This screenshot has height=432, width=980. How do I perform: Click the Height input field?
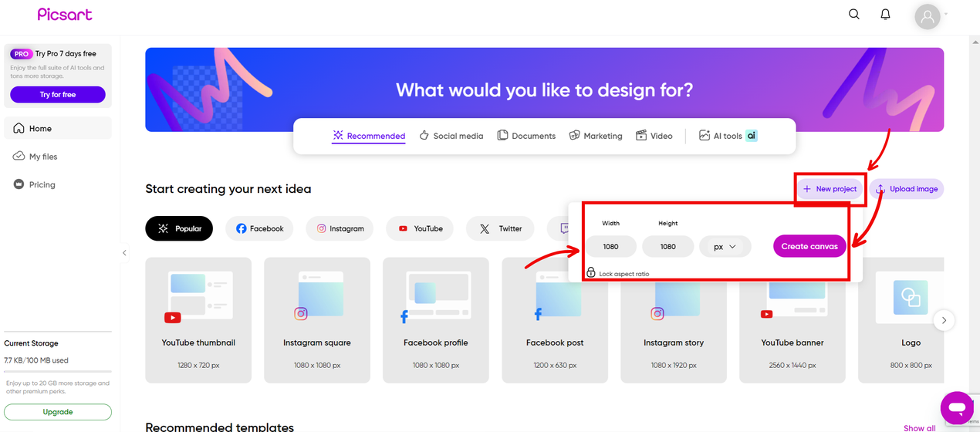pos(667,247)
